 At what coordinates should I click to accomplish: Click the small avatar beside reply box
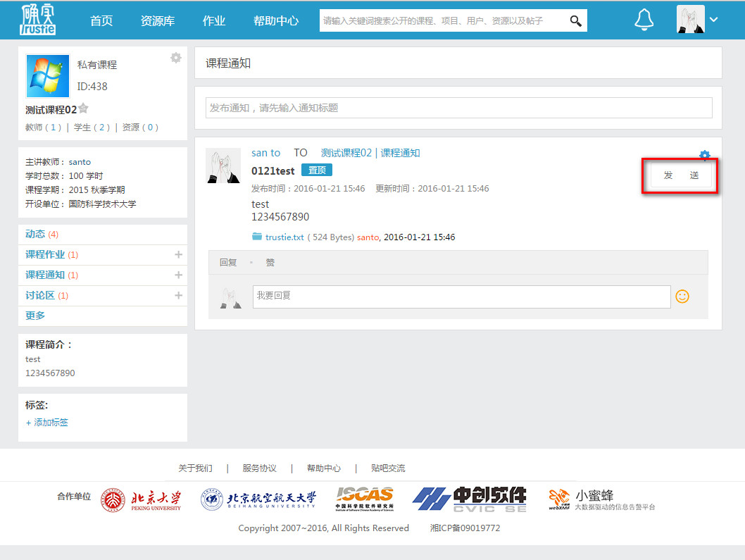(x=231, y=297)
